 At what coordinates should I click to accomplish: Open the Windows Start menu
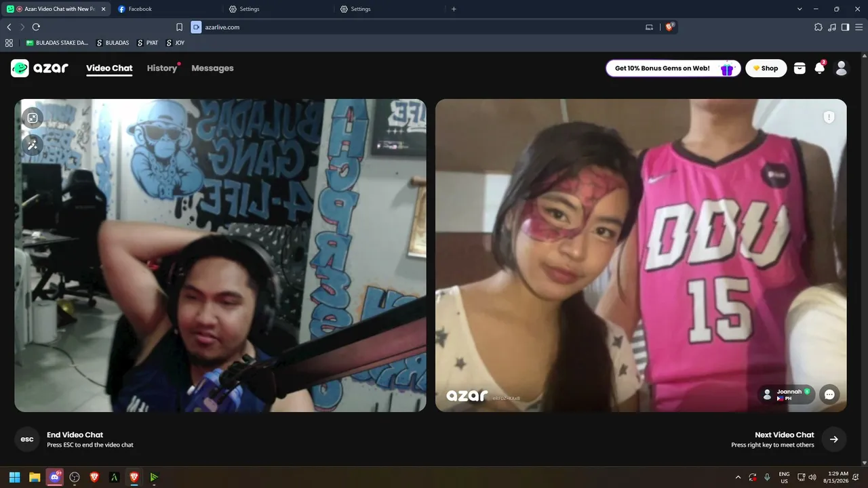click(14, 477)
